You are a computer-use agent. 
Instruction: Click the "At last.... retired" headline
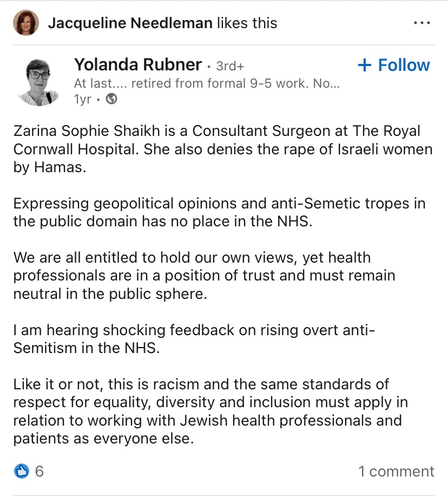pyautogui.click(x=207, y=84)
